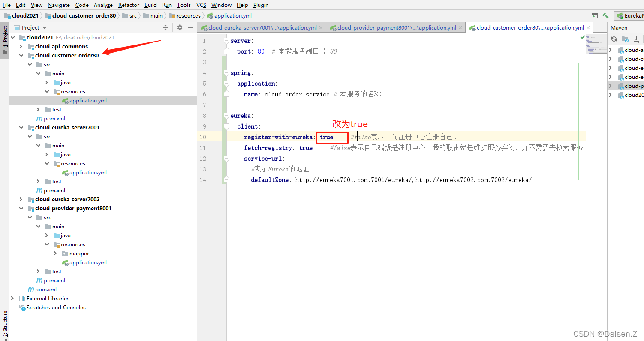Click application.yml breadcrumb in navigation bar
This screenshot has height=341, width=644.
[x=229, y=15]
